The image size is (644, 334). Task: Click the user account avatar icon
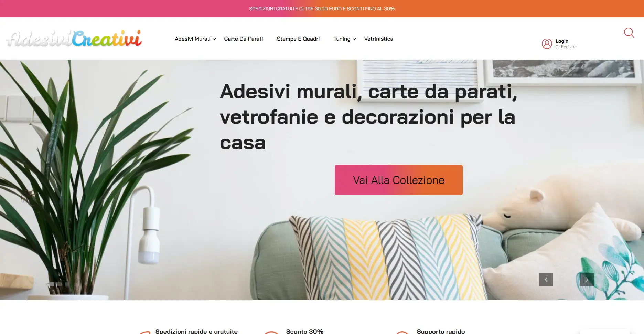[x=547, y=44]
